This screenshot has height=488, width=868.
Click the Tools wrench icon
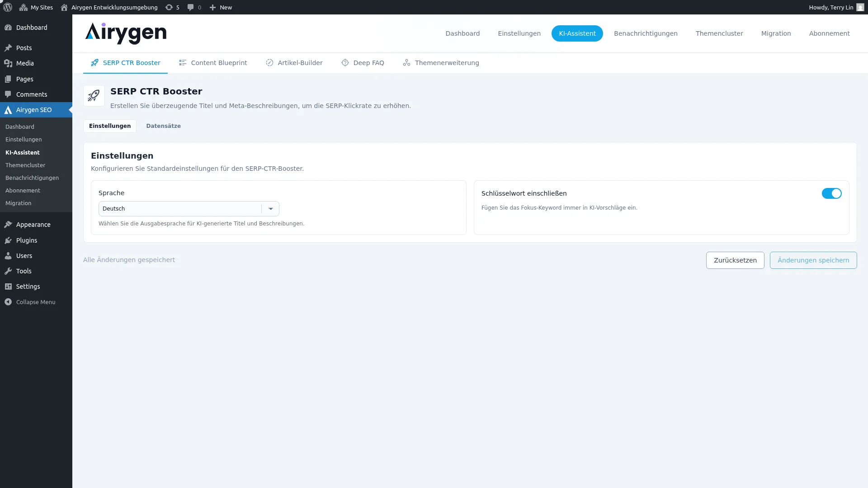(x=8, y=271)
